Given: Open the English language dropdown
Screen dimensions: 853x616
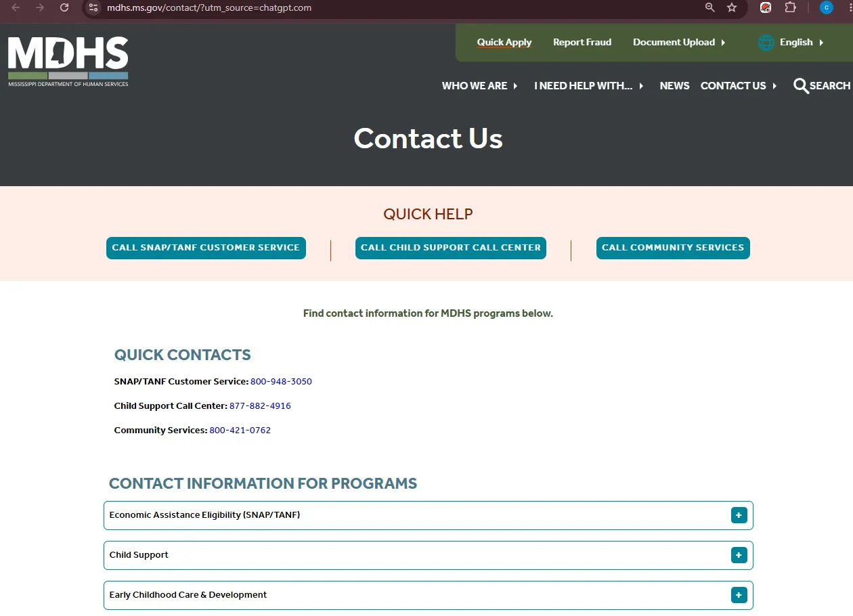Looking at the screenshot, I should (802, 42).
